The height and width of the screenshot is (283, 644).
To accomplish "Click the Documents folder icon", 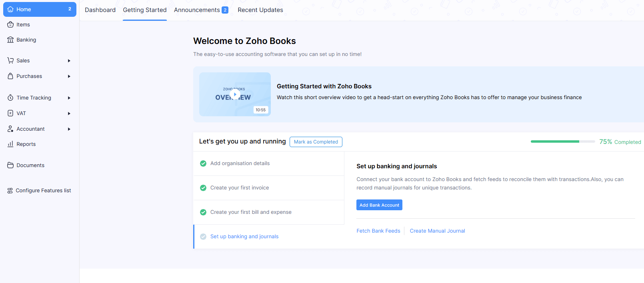I will pos(10,165).
